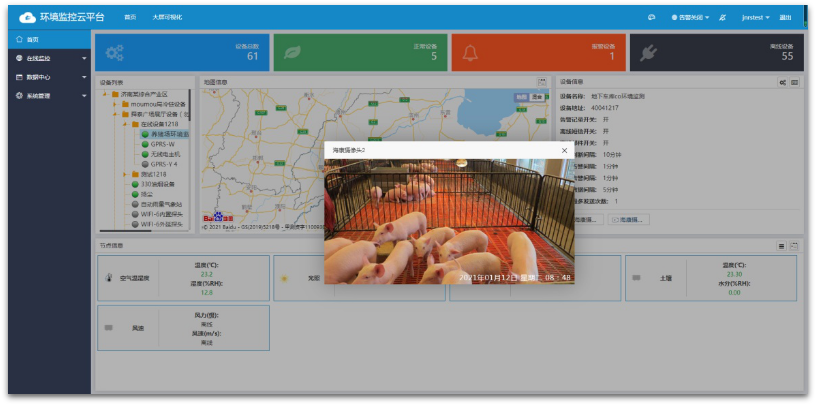Close the 海康摄像头 camera popup
817x405 pixels.
564,150
